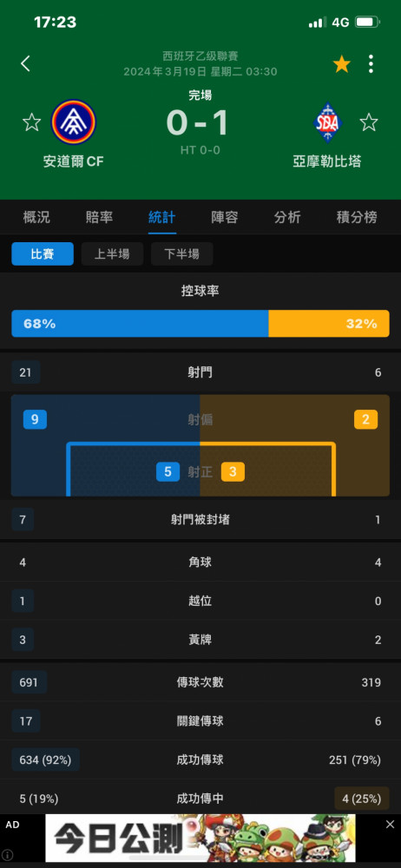Open the 陣容 tab
This screenshot has width=401, height=868.
[224, 217]
